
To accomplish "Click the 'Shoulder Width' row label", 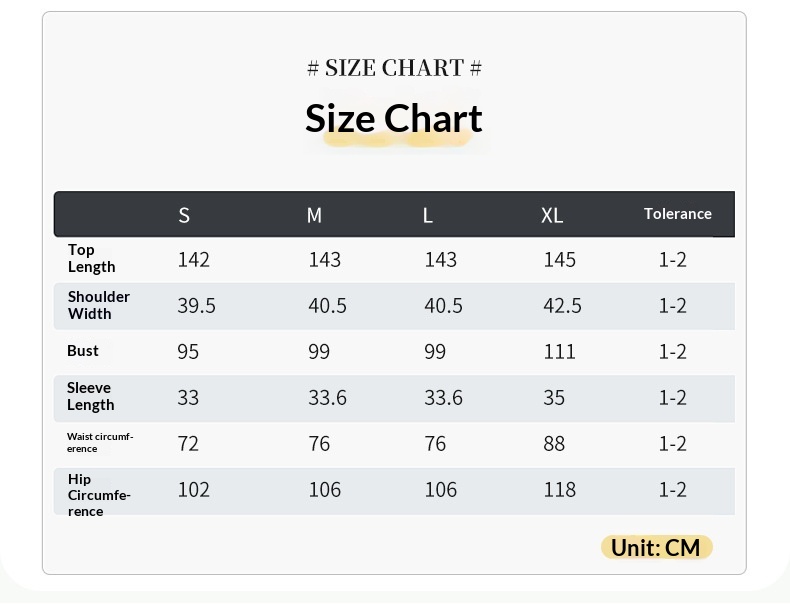I will click(x=98, y=305).
